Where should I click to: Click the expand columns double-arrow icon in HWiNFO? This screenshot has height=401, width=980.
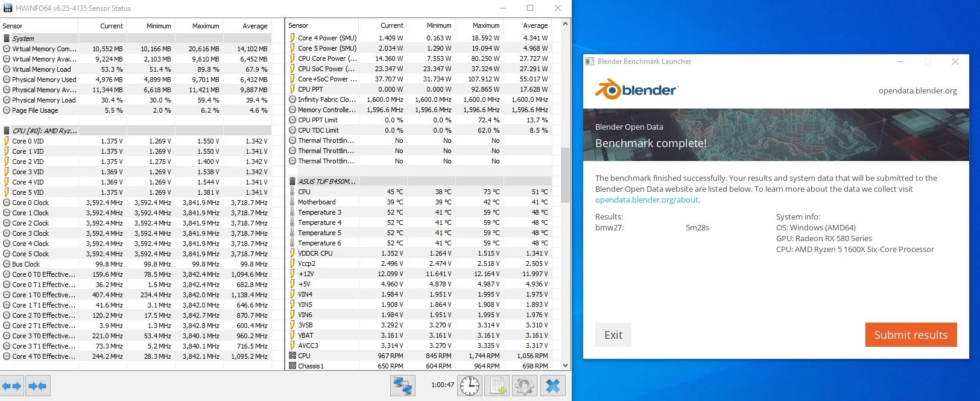click(11, 386)
